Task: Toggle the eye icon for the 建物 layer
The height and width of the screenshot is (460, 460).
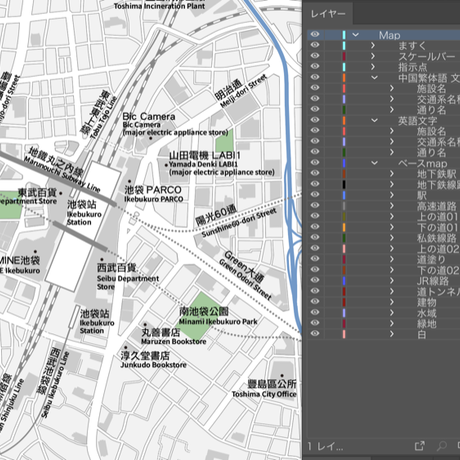Action: click(315, 301)
